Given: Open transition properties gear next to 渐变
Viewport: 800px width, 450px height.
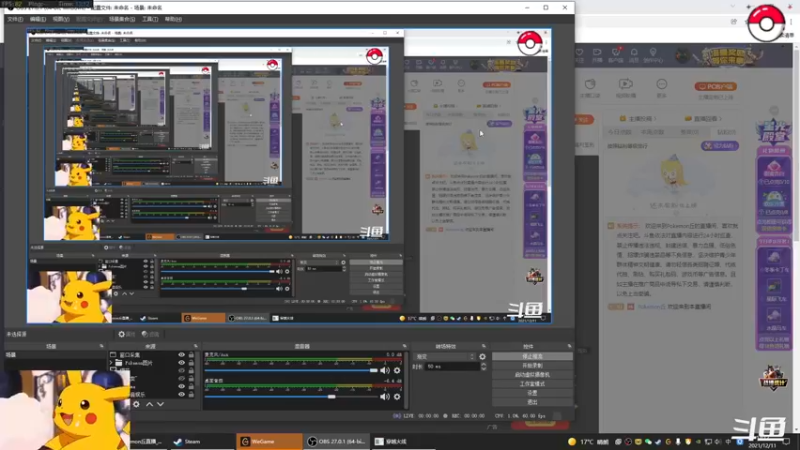Looking at the screenshot, I should pyautogui.click(x=482, y=357).
